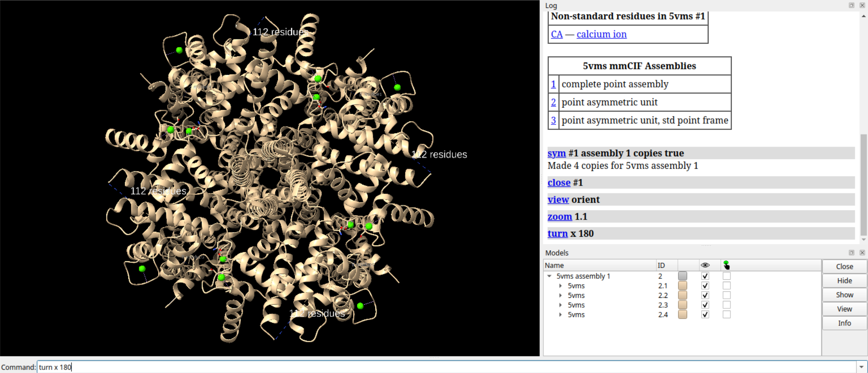Sort models by the Name column header
This screenshot has width=868, height=373.
pos(599,265)
